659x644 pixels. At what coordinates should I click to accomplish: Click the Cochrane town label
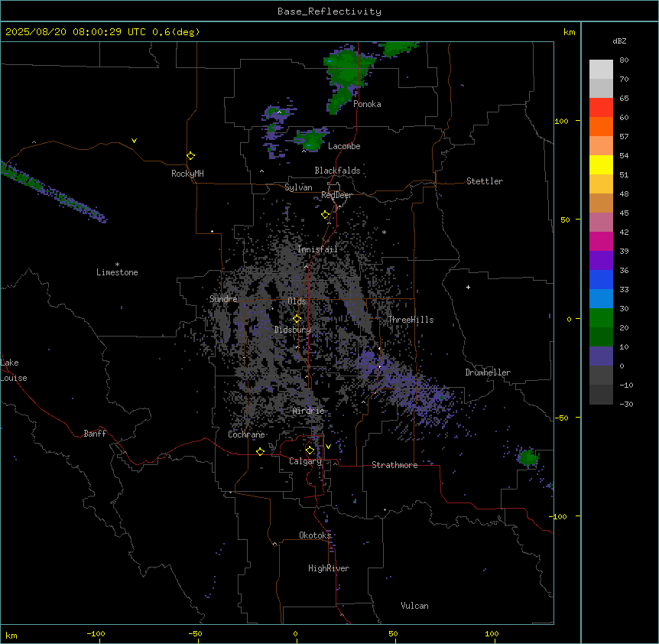(x=246, y=434)
